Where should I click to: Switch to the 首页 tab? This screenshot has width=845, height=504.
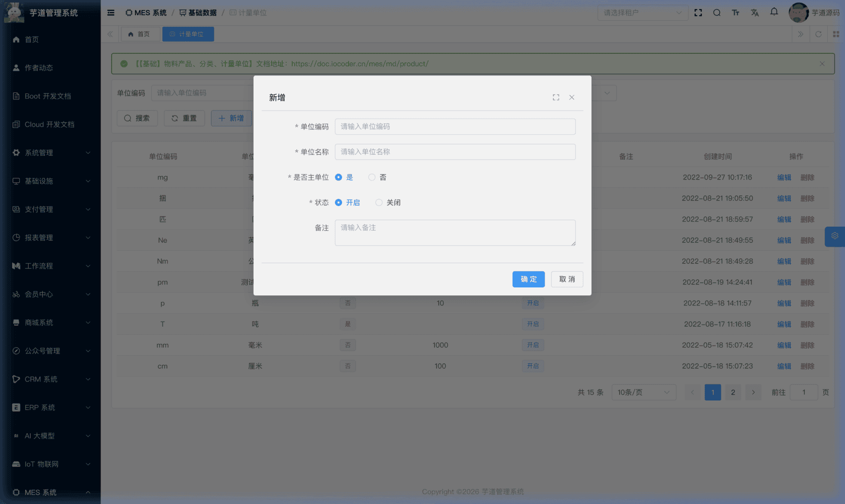139,34
